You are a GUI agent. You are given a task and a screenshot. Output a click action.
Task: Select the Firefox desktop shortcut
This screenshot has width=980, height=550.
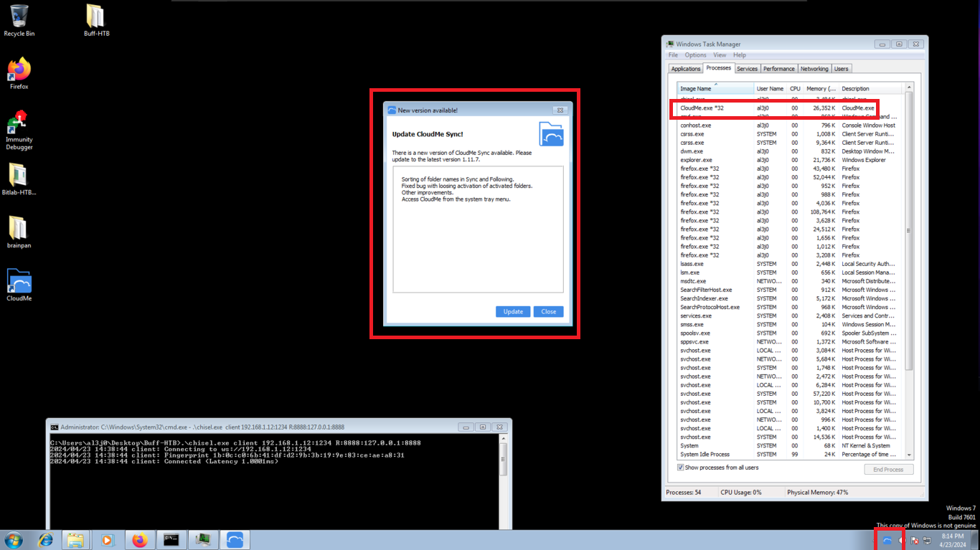pos(19,73)
